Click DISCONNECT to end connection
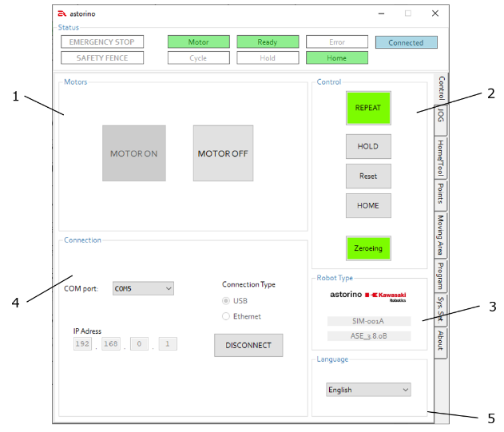The image size is (504, 432). pos(248,345)
